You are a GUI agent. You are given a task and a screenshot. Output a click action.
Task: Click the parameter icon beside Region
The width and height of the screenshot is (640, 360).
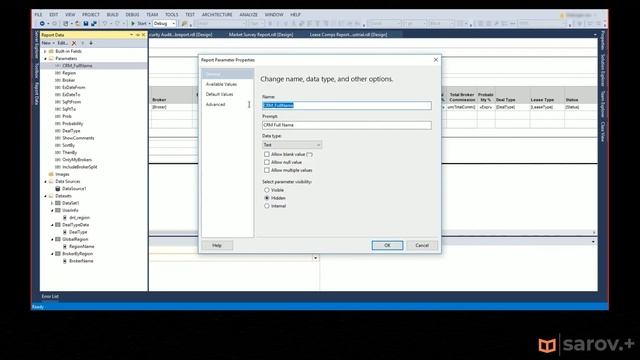tap(58, 73)
